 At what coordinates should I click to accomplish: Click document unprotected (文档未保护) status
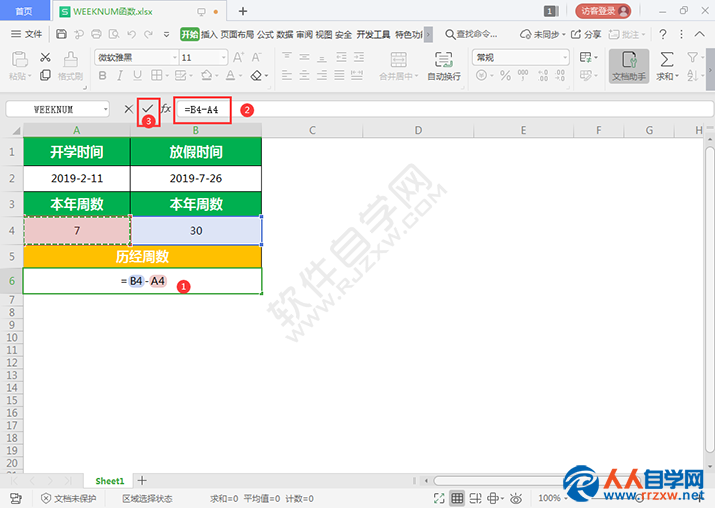(x=69, y=498)
